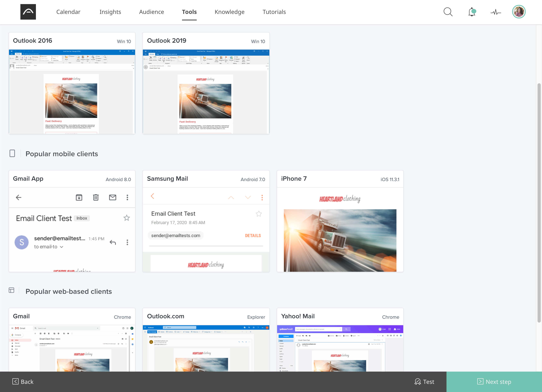The image size is (542, 392).
Task: Open the activity pulse icon
Action: (x=496, y=12)
